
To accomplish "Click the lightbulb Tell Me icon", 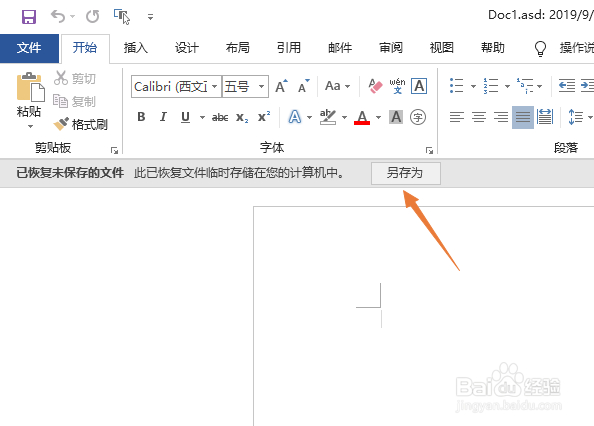I will [540, 48].
